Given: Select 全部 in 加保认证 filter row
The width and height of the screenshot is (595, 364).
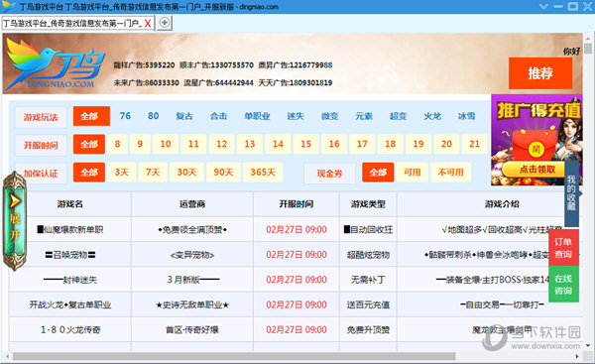Looking at the screenshot, I should [89, 173].
